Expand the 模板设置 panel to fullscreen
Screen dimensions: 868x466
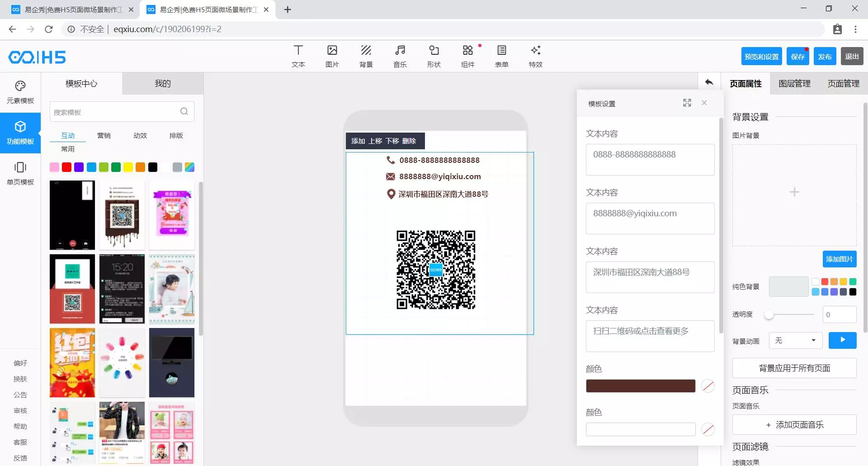[x=687, y=103]
